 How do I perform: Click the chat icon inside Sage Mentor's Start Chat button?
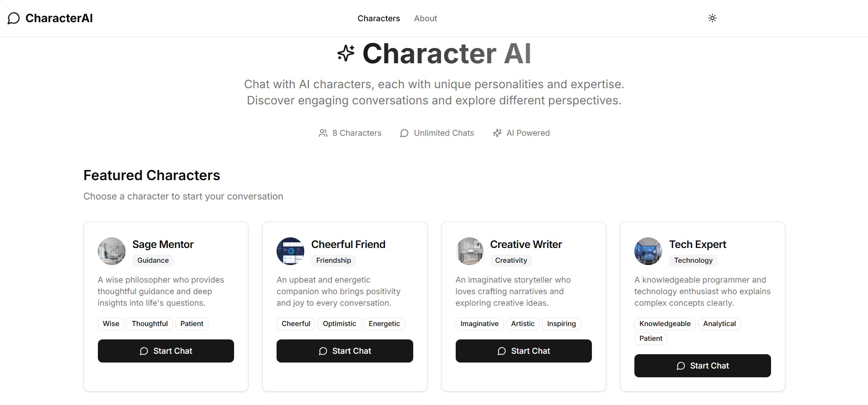144,351
